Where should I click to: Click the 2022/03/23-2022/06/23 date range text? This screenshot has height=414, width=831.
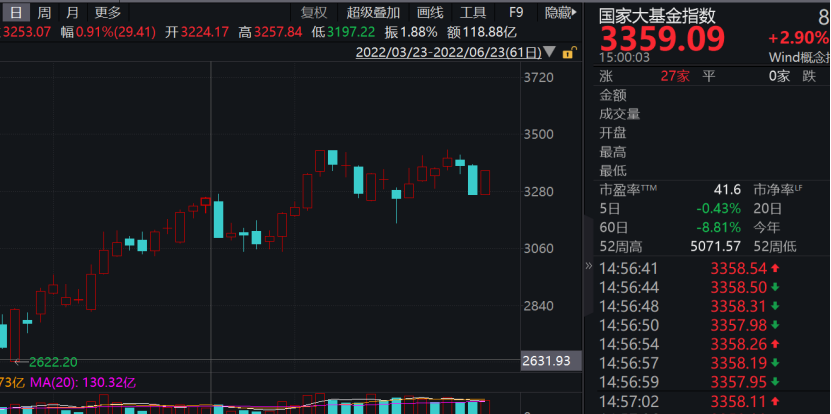448,52
